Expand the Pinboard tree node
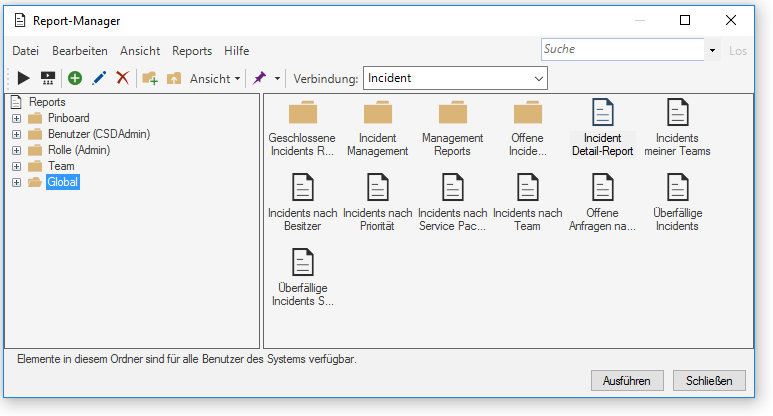773x416 pixels. point(17,118)
